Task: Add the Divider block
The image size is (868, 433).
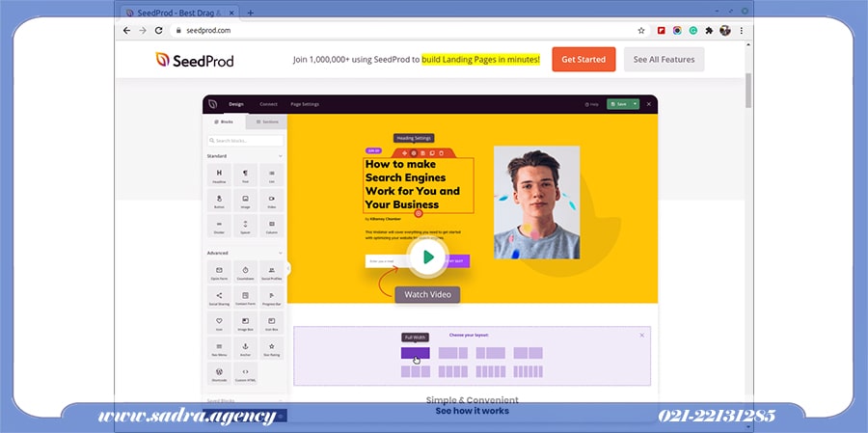Action: pos(219,226)
